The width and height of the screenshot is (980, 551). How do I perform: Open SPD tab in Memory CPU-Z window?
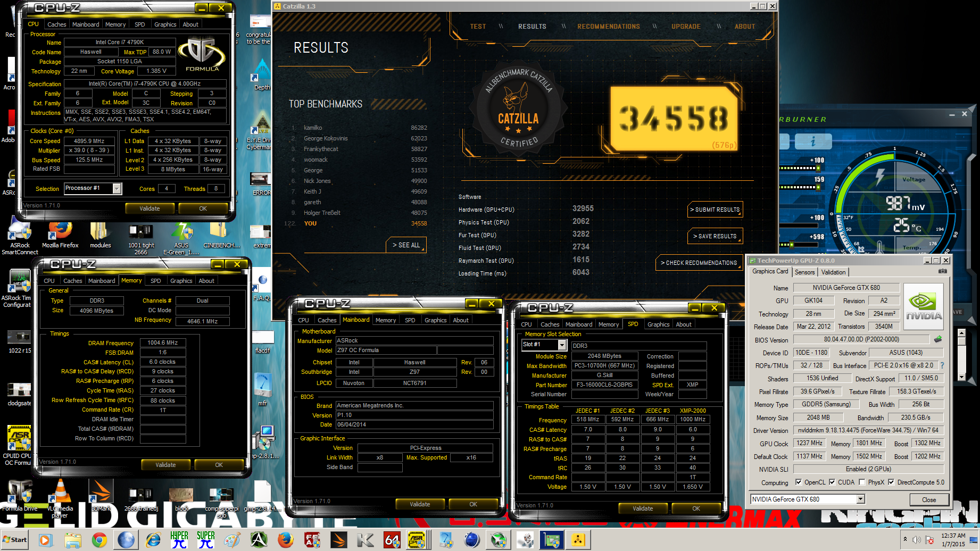[155, 281]
